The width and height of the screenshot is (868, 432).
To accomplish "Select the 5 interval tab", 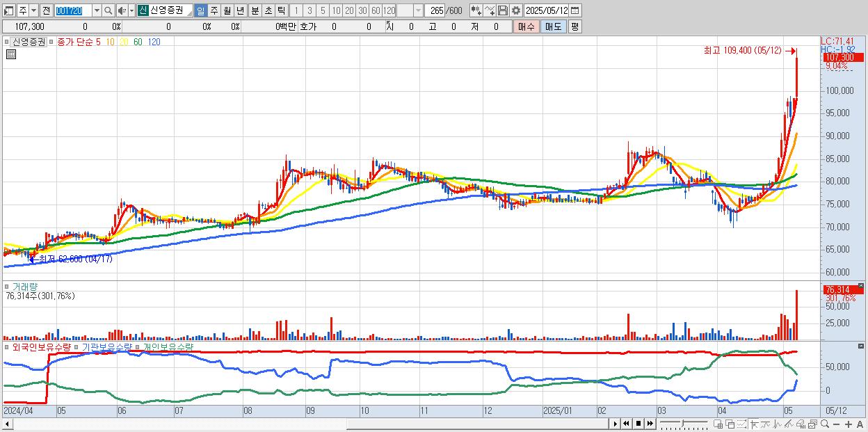I will click(323, 11).
